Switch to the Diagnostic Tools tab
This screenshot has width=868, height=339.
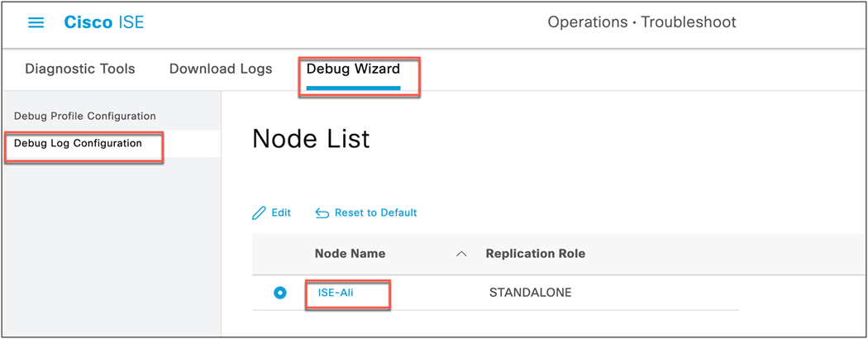(80, 69)
